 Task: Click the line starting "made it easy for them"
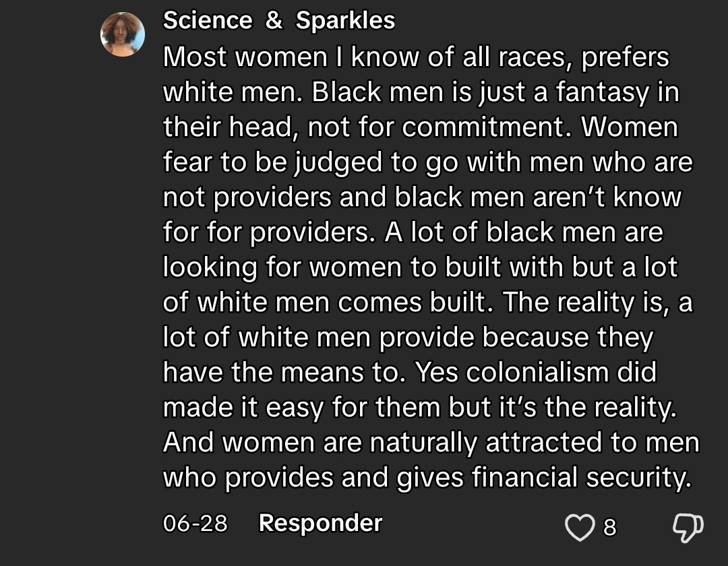click(420, 408)
